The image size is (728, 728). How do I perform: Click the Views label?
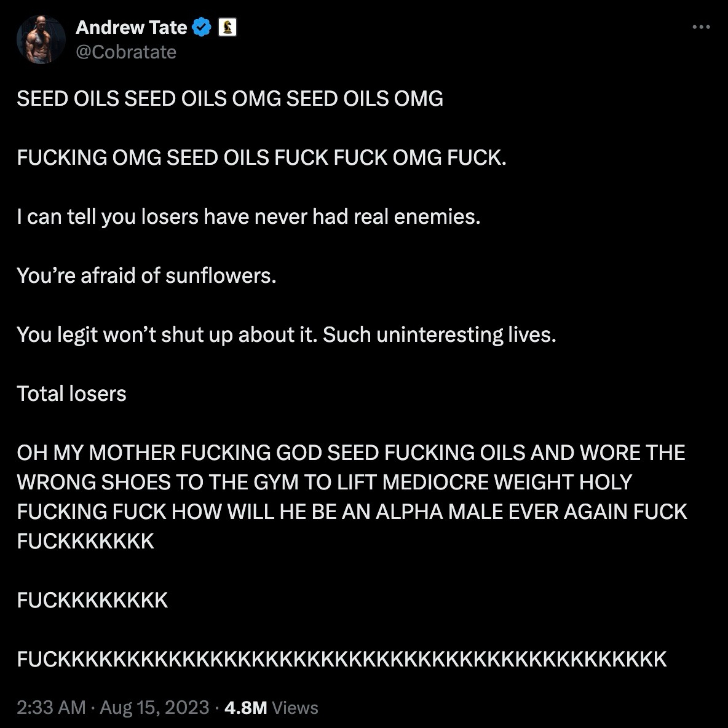point(295,708)
